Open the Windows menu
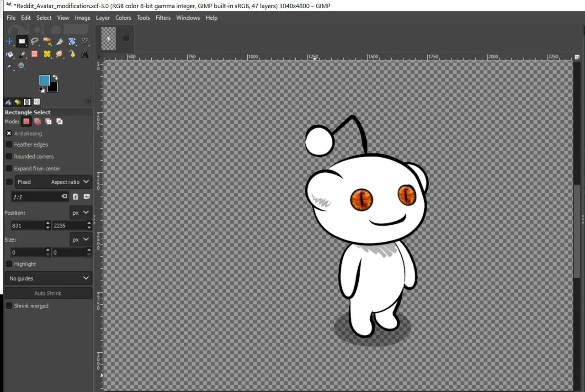585x392 pixels. point(188,18)
